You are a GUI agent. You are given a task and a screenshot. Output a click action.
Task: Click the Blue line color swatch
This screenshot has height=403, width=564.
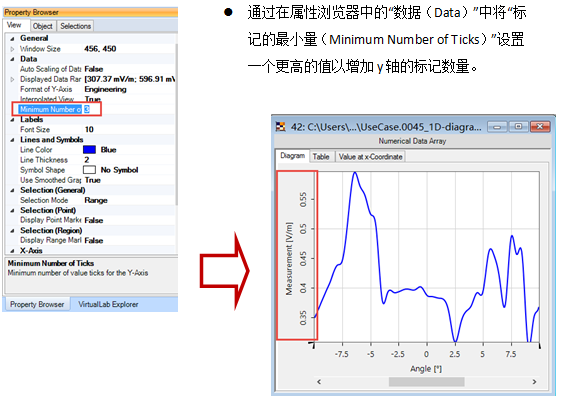coord(89,150)
